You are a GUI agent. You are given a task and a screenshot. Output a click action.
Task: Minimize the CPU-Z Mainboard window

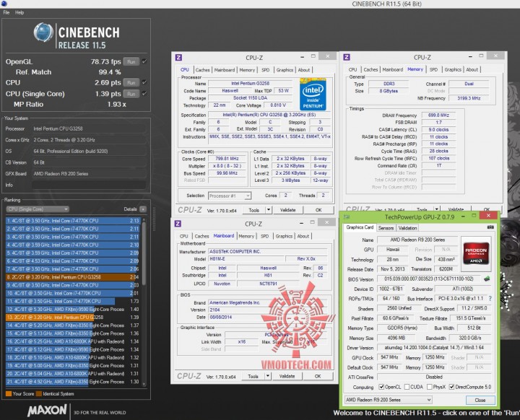point(301,223)
